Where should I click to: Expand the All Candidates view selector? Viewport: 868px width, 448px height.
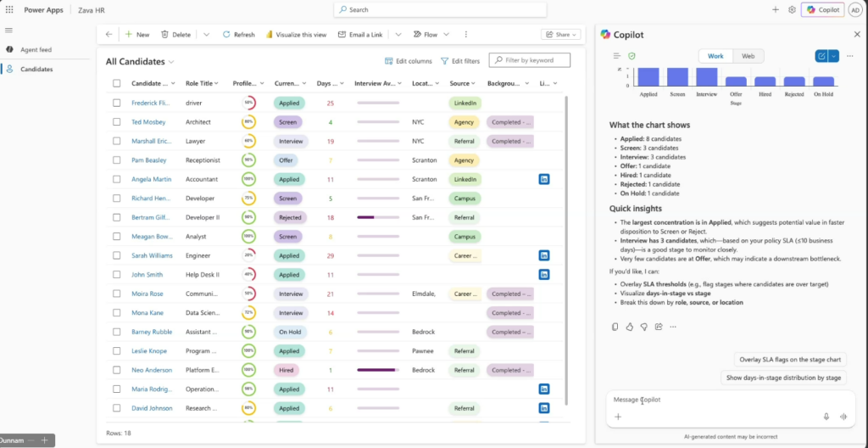[x=171, y=62]
